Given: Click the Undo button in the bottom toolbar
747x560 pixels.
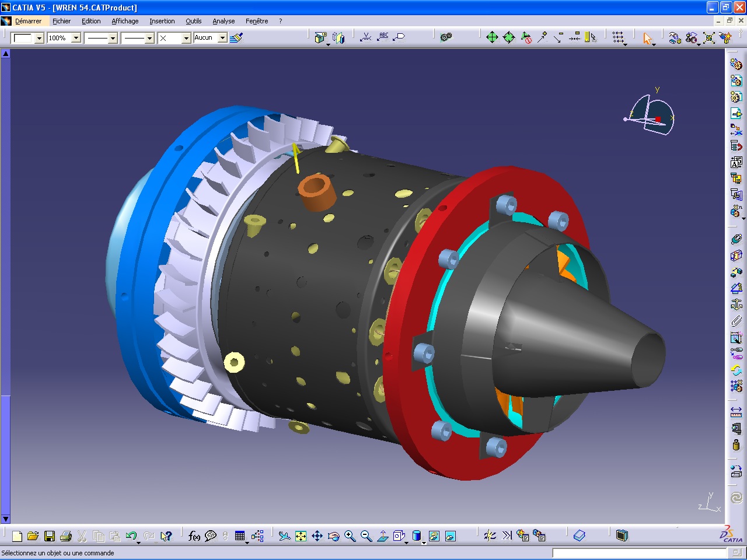Looking at the screenshot, I should [130, 535].
